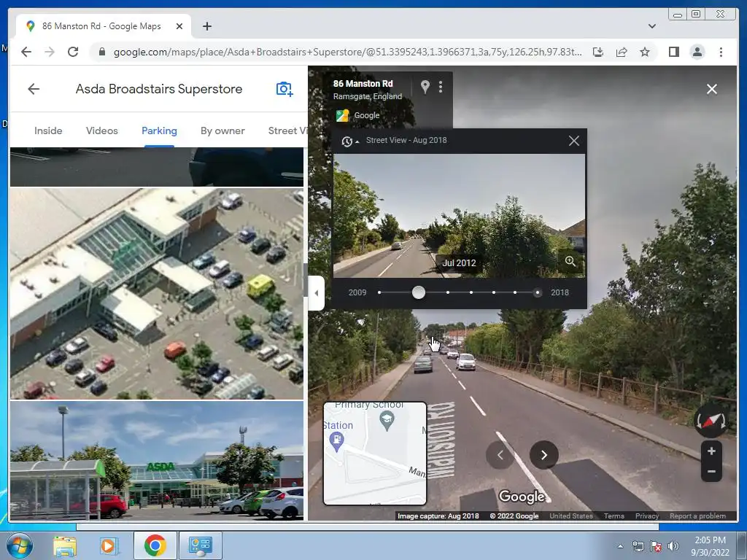This screenshot has width=747, height=560.
Task: Click the Jul 2012 timeline slider handle
Action: [x=419, y=292]
